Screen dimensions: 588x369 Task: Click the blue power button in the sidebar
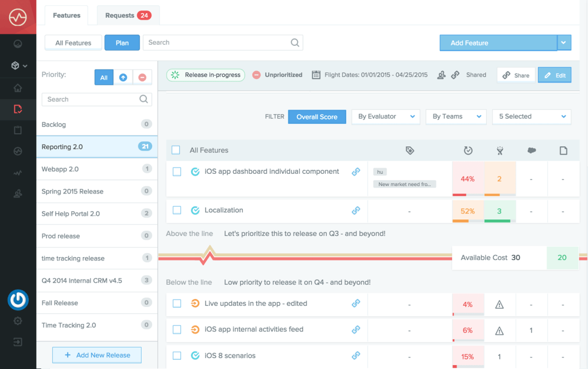18,300
